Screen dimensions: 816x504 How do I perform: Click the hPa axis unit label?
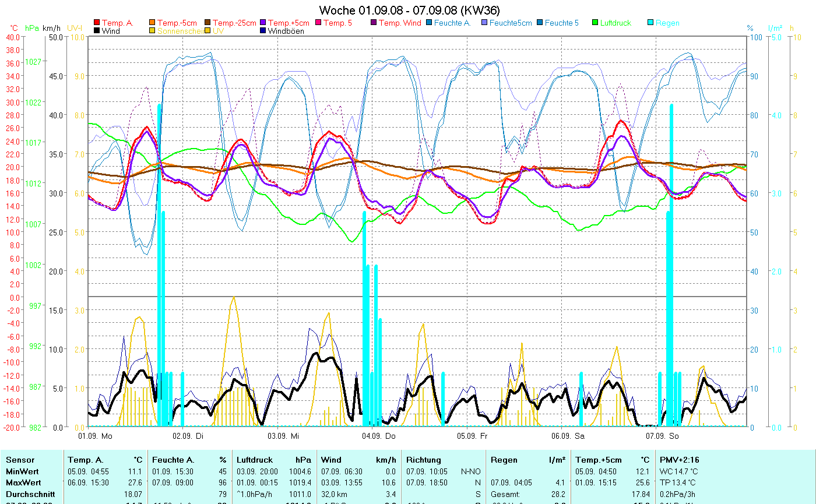pos(32,28)
